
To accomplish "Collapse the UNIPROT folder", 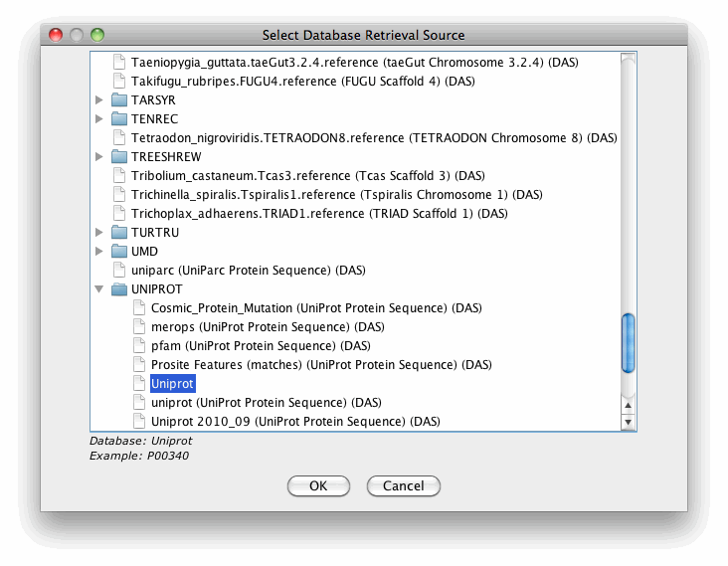I will 98,289.
